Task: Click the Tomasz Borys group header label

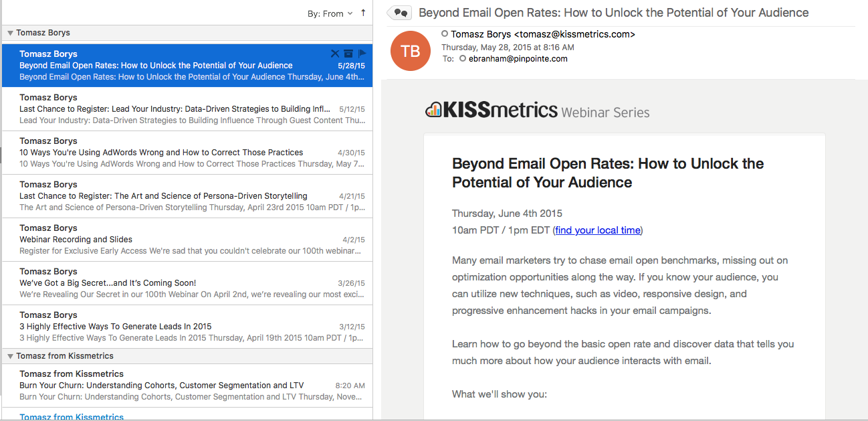Action: 43,33
